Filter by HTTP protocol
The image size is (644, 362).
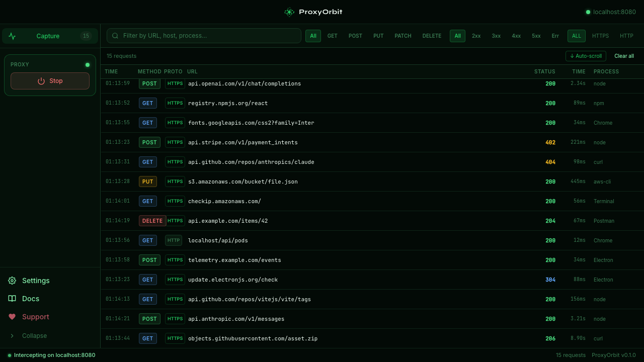coord(626,36)
